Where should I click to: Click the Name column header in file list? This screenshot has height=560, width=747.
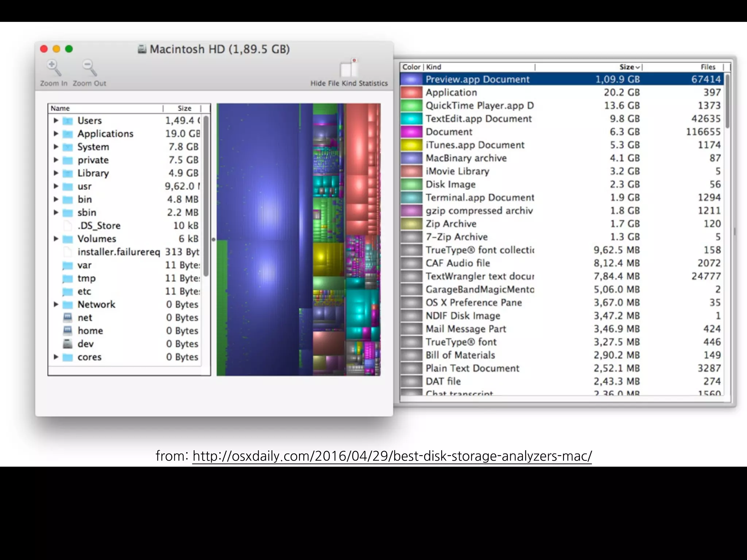click(105, 108)
